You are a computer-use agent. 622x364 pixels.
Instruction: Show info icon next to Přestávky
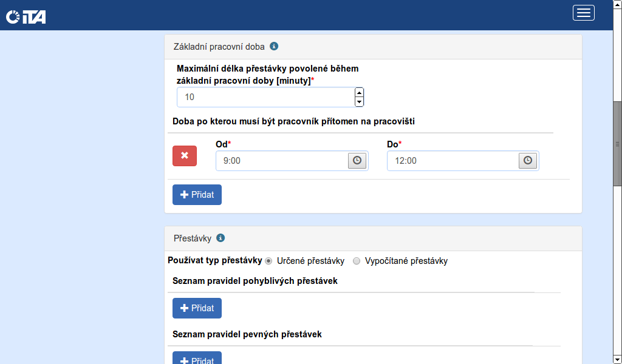coord(220,238)
